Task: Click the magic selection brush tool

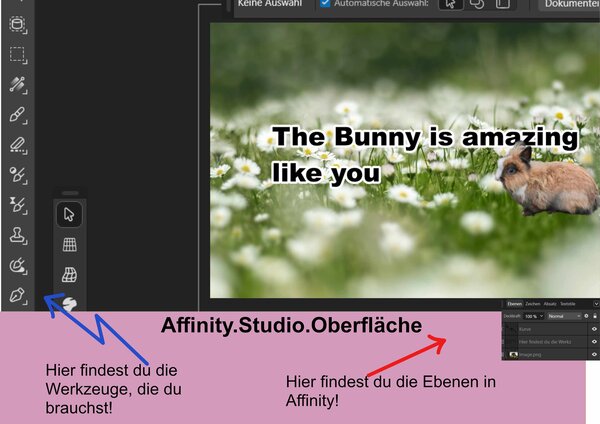Action: (17, 84)
